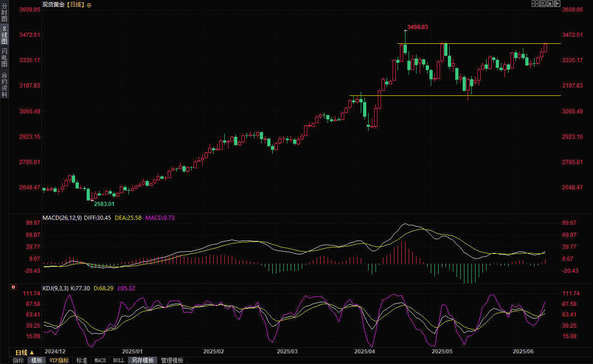Click the 另存模板 button
The image size is (593, 364).
[142, 360]
